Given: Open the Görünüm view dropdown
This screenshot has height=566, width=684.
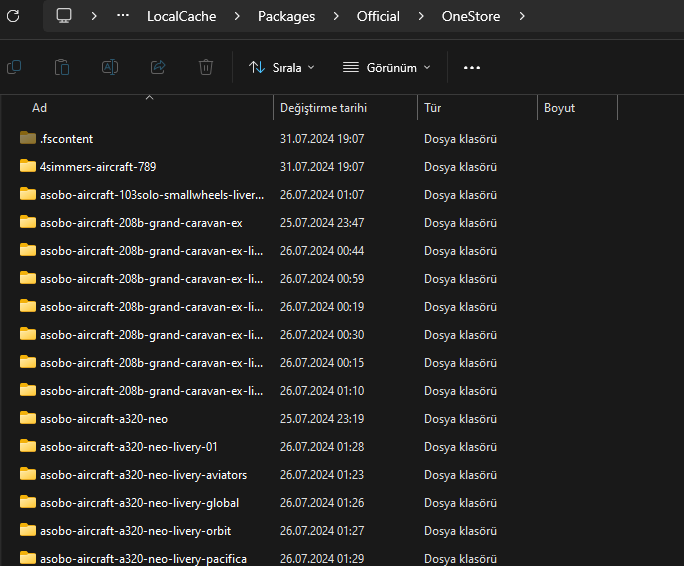Looking at the screenshot, I should coord(386,68).
